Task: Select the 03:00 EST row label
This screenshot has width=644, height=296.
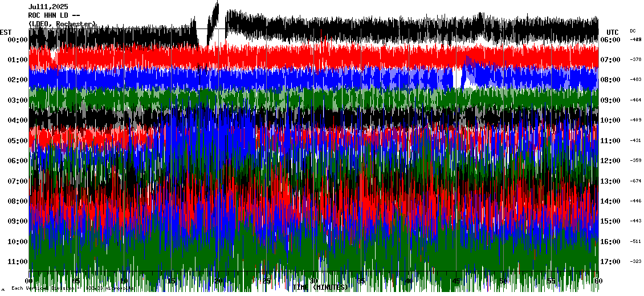Action: point(18,100)
